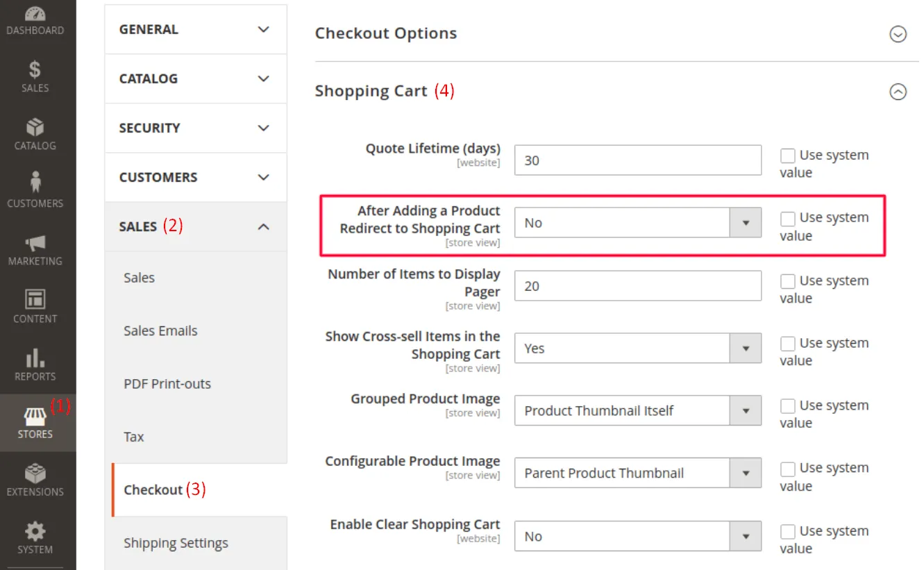Viewport: 924px width, 570px height.
Task: Go to Customers person icon
Action: [35, 183]
